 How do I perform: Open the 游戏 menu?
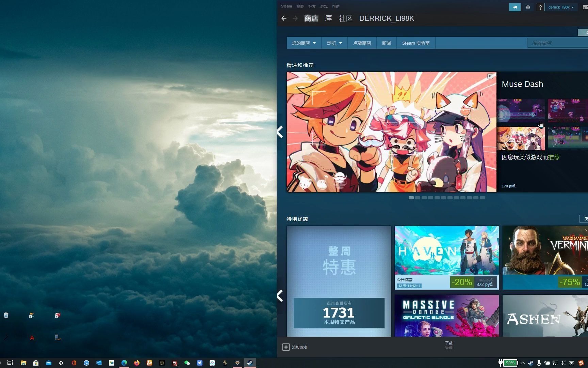click(324, 6)
